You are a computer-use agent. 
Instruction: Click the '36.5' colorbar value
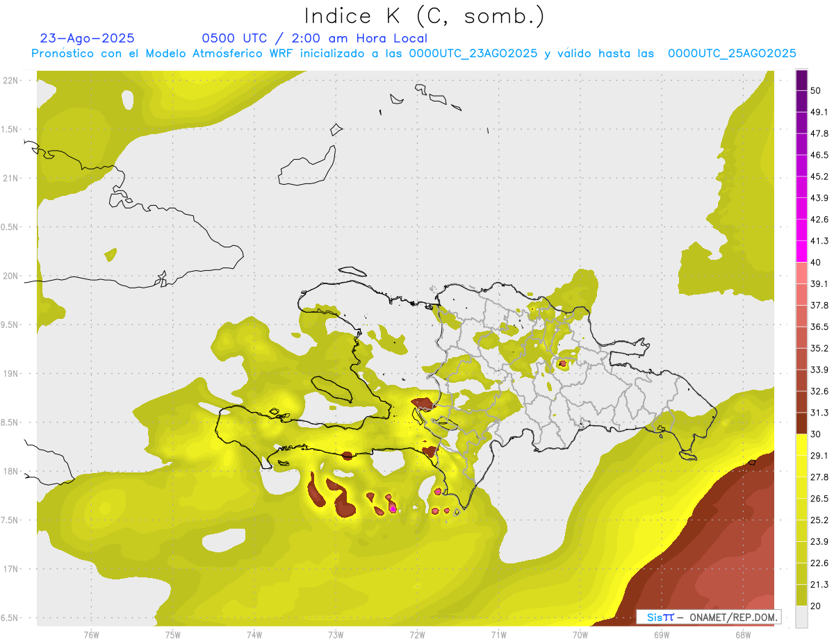(x=819, y=327)
